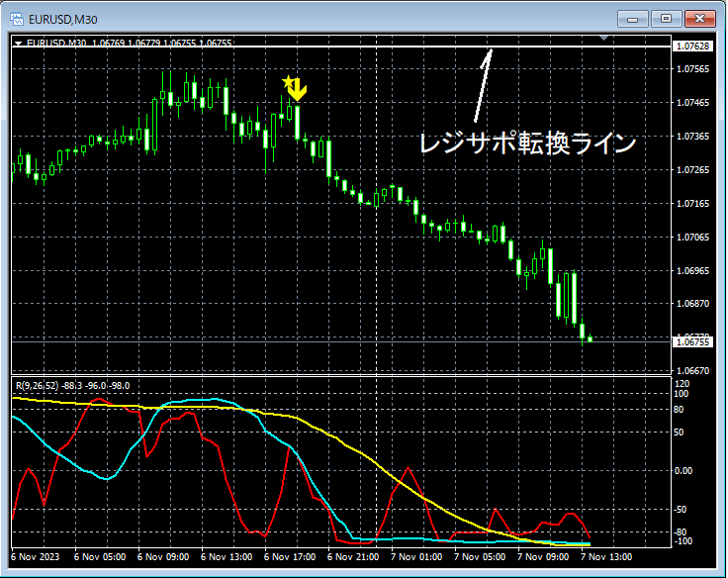Click the separator between chart and indicator

pos(341,375)
